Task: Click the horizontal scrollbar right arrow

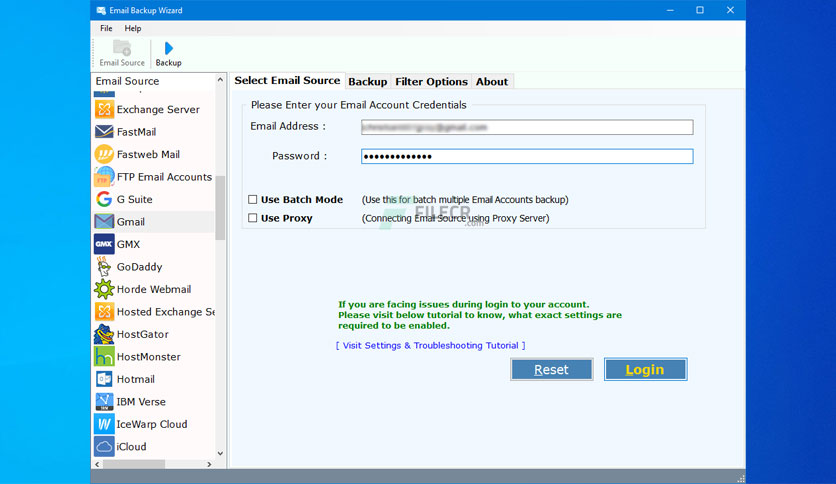Action: point(209,464)
